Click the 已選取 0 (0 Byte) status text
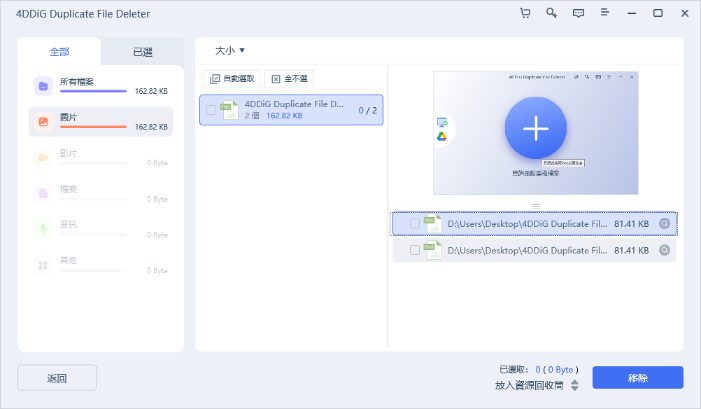This screenshot has height=409, width=701. [539, 370]
